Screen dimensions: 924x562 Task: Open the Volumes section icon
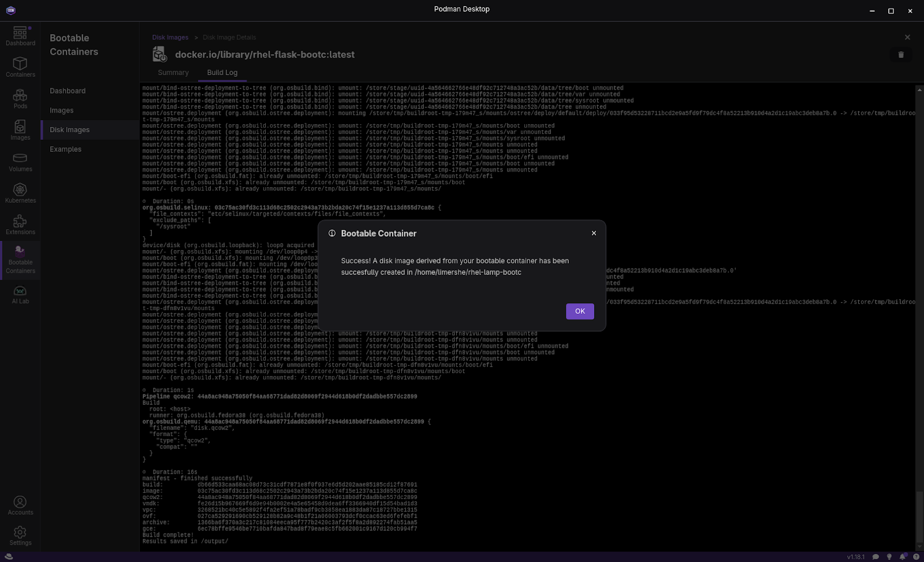pyautogui.click(x=20, y=162)
